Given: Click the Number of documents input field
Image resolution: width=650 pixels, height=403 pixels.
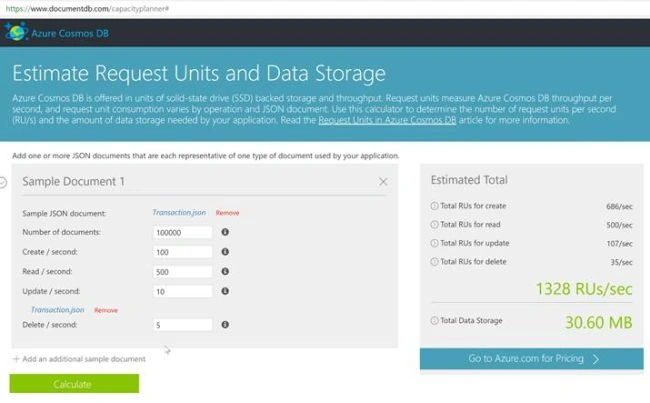Looking at the screenshot, I should click(182, 232).
